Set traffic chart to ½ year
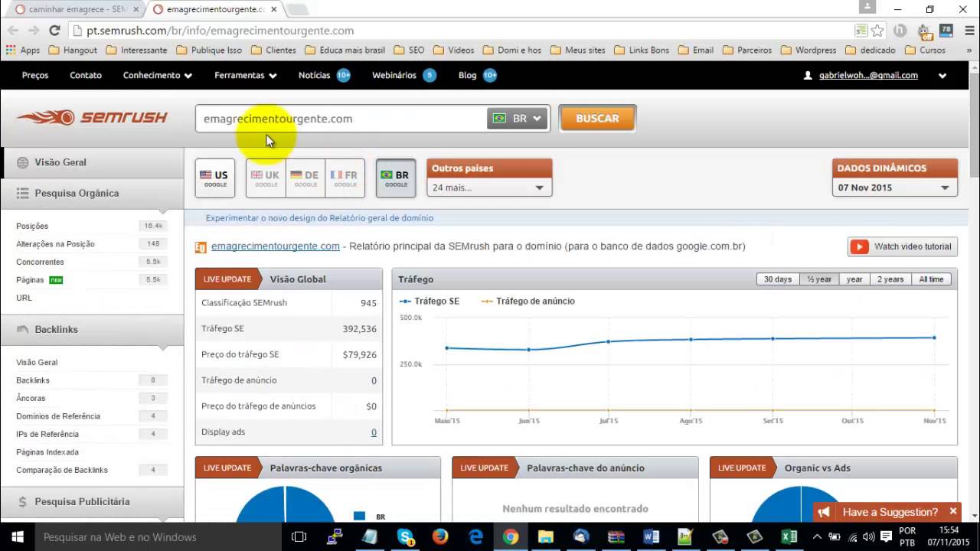This screenshot has width=980, height=551. (818, 279)
